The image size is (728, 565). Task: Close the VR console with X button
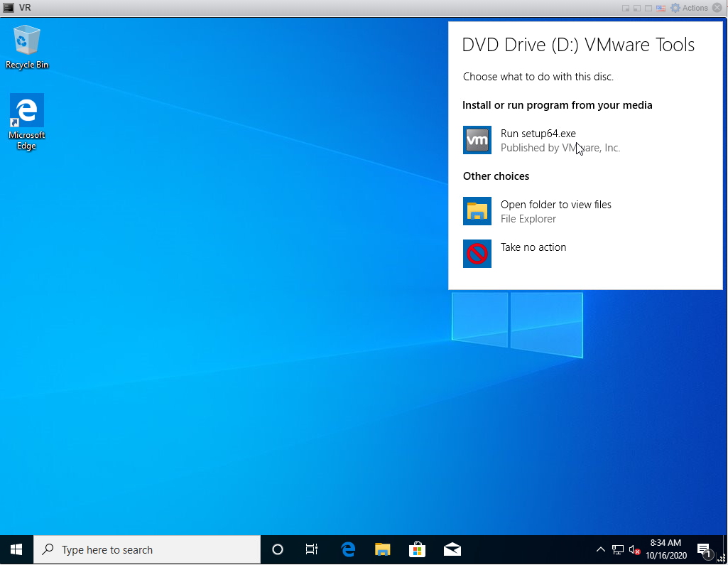tap(718, 8)
